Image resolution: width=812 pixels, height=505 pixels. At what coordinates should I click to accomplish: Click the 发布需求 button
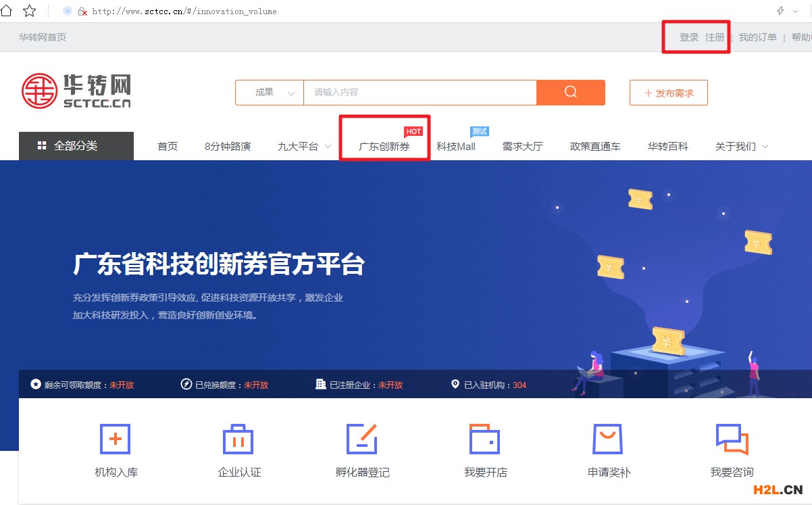coord(668,93)
